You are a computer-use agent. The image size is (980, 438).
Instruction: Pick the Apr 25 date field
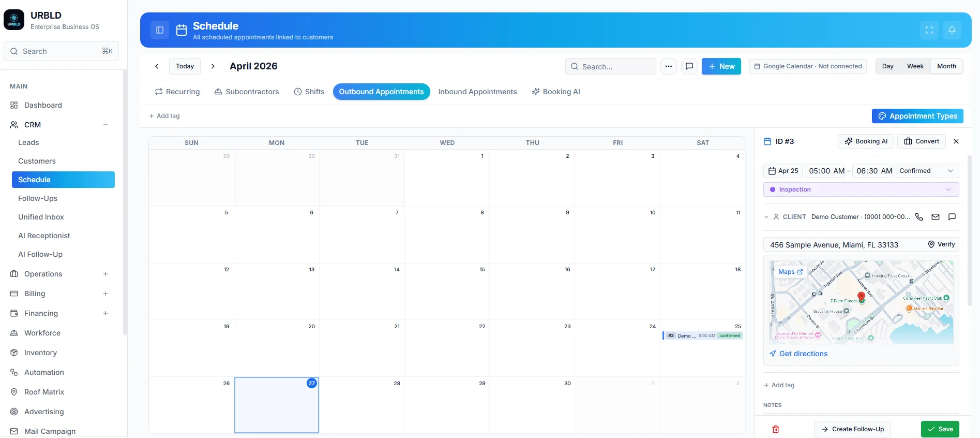[783, 171]
